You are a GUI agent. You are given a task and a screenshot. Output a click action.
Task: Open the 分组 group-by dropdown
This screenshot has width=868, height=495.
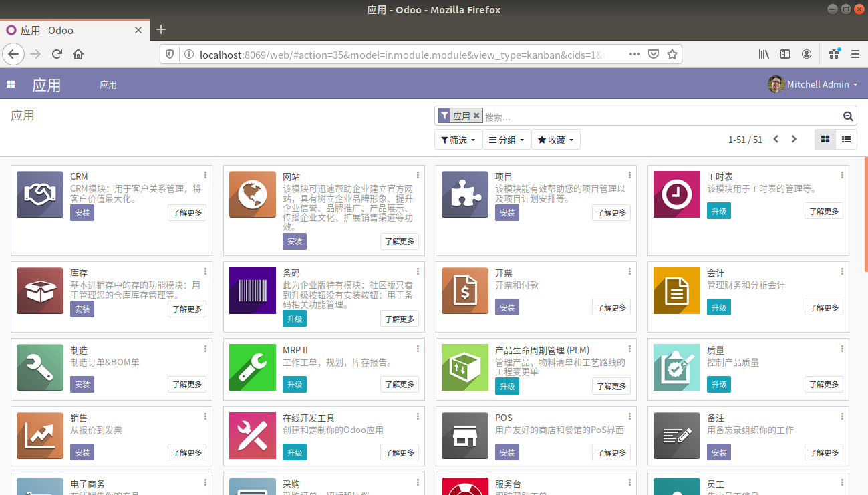click(x=507, y=140)
